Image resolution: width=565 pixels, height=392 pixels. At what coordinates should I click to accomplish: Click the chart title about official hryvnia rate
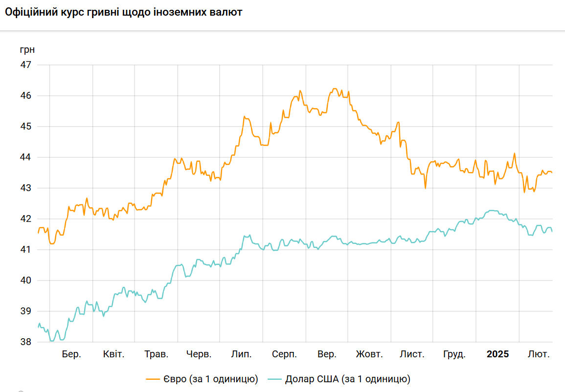pos(124,12)
